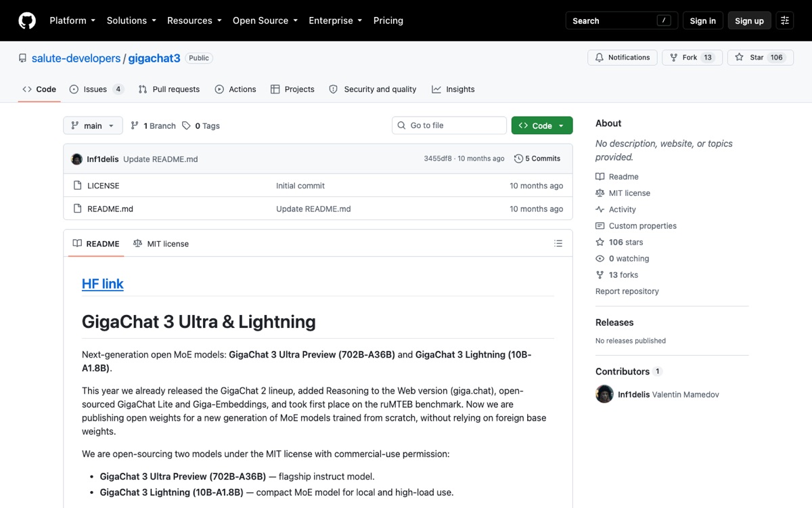
Task: Click the Report repository link
Action: coord(627,291)
